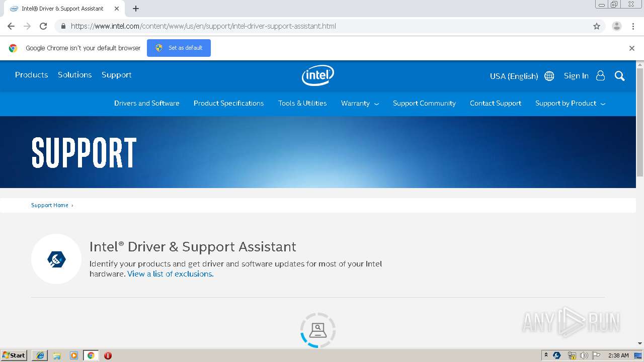Open Tools & Utilities
This screenshot has width=644, height=362.
302,103
